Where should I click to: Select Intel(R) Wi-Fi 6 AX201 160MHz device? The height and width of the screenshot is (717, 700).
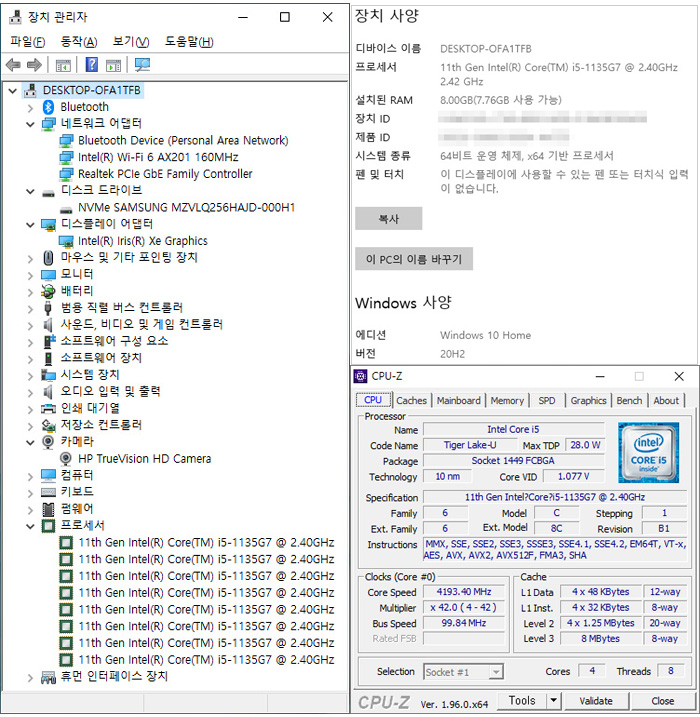tap(158, 157)
